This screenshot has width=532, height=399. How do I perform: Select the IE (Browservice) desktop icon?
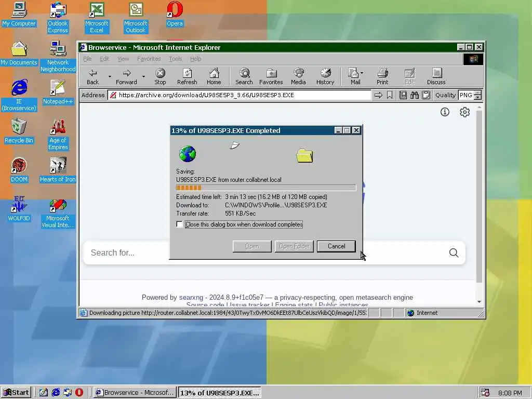(19, 95)
